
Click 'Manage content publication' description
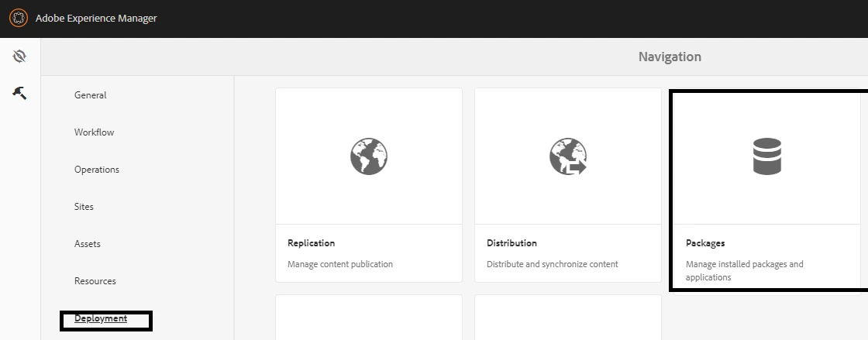pos(340,264)
